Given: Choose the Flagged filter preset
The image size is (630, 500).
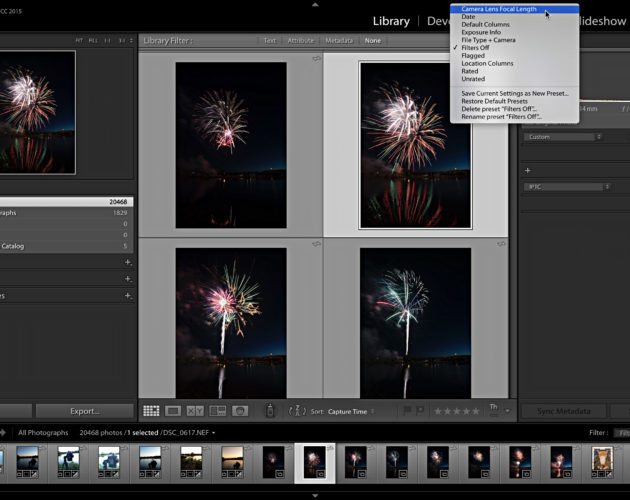Looking at the screenshot, I should tap(514, 55).
